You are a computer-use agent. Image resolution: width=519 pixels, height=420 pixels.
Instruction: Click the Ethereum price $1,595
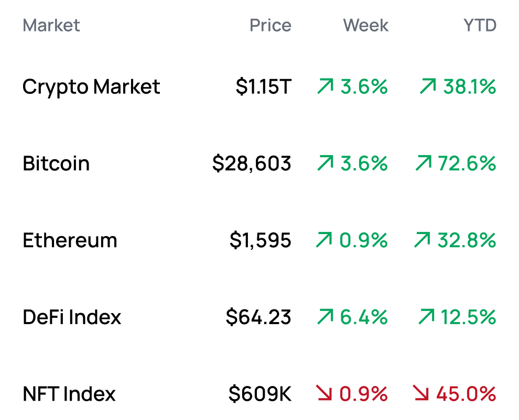(260, 240)
